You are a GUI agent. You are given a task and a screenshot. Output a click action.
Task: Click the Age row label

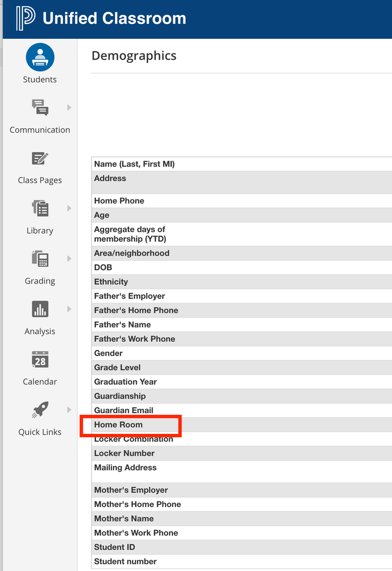point(102,215)
